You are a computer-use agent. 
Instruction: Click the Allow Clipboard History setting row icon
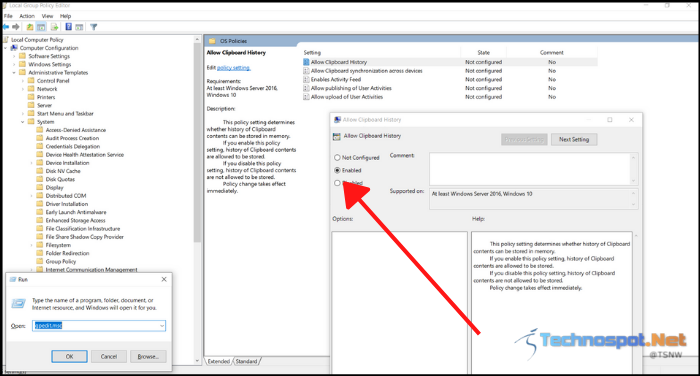click(306, 62)
